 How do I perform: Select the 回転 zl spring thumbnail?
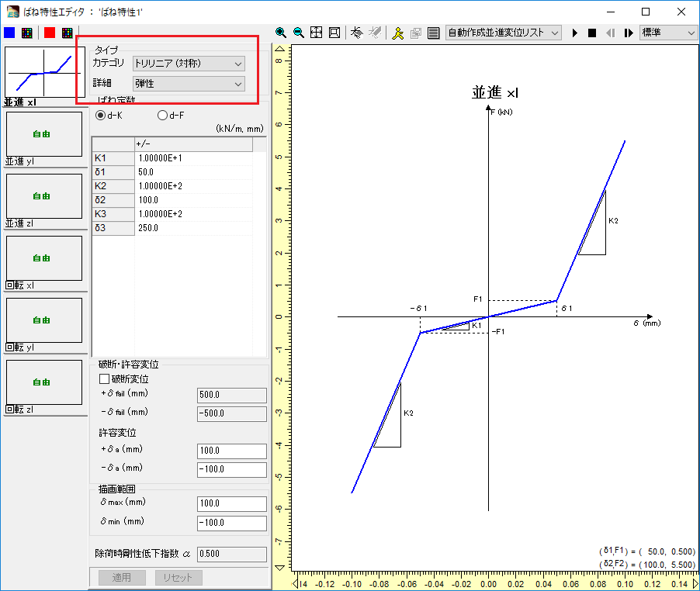point(44,382)
